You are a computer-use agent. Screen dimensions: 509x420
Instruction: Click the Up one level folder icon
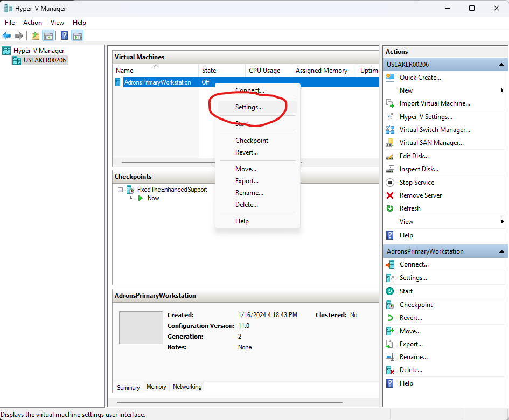pyautogui.click(x=36, y=36)
